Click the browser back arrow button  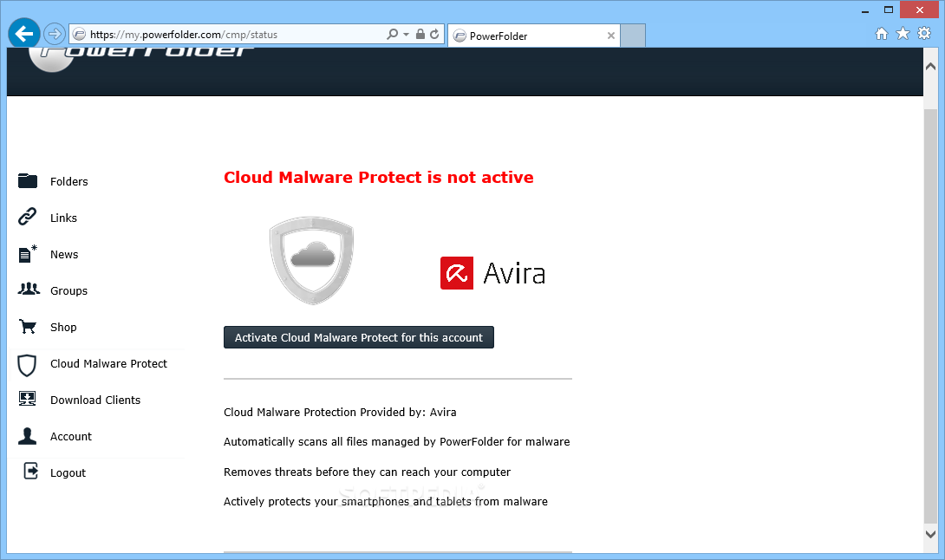[24, 34]
